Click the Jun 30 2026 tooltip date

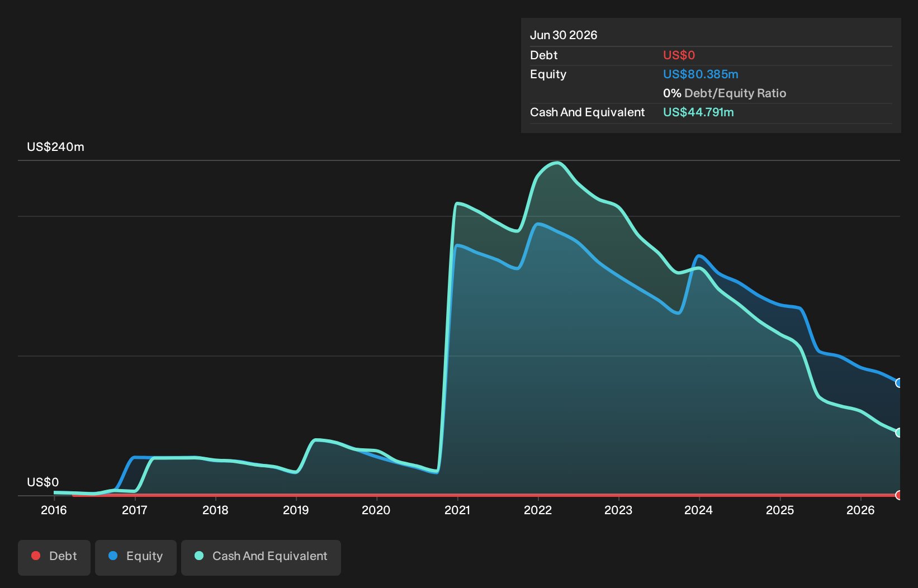click(564, 35)
